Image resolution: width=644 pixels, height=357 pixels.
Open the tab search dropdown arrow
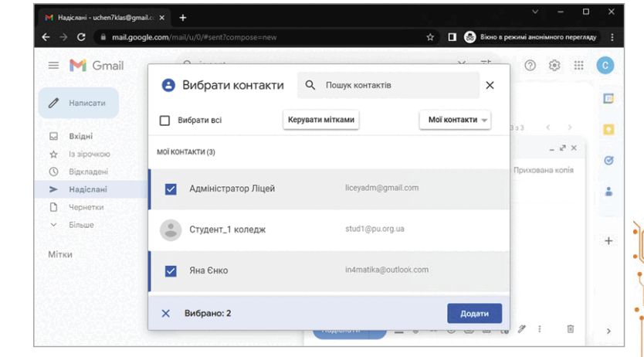[535, 12]
